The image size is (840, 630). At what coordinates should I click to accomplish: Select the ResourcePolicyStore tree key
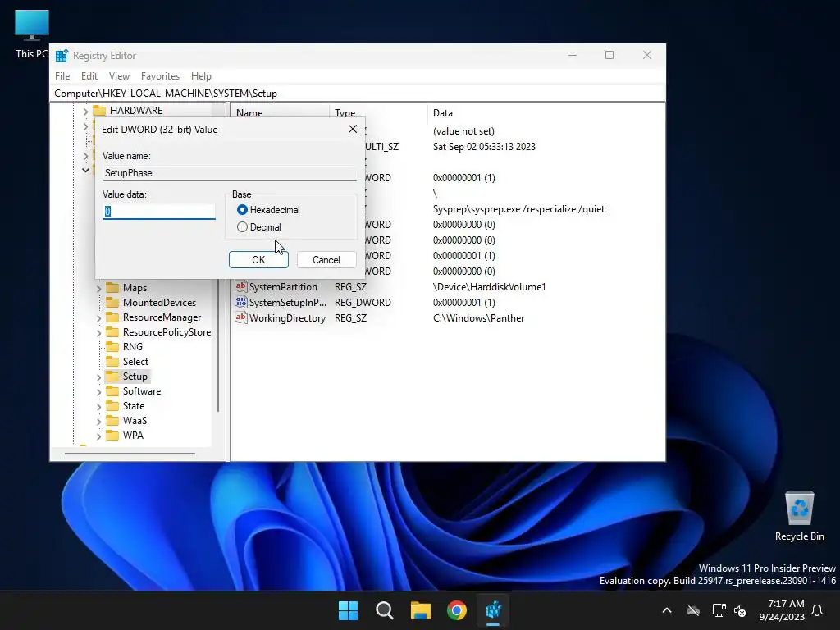pyautogui.click(x=167, y=332)
